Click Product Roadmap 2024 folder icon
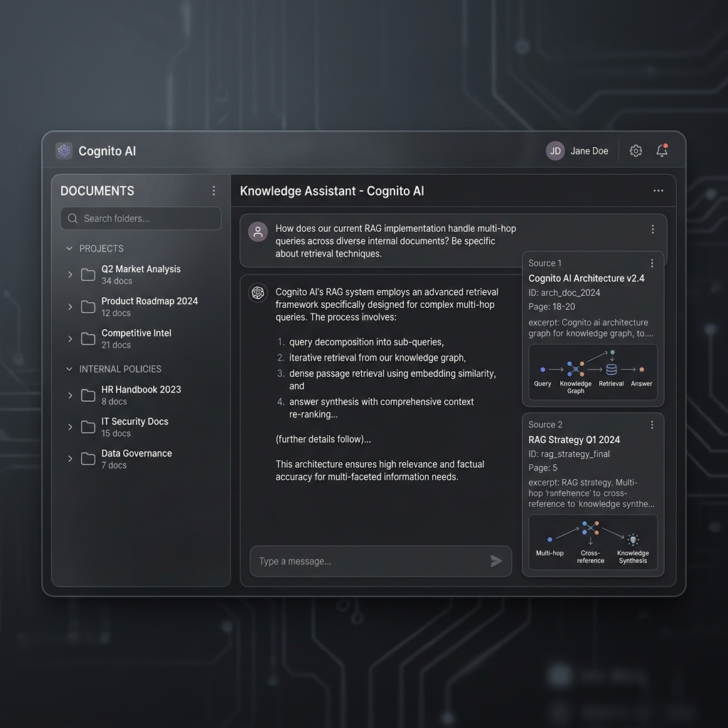 click(x=87, y=306)
